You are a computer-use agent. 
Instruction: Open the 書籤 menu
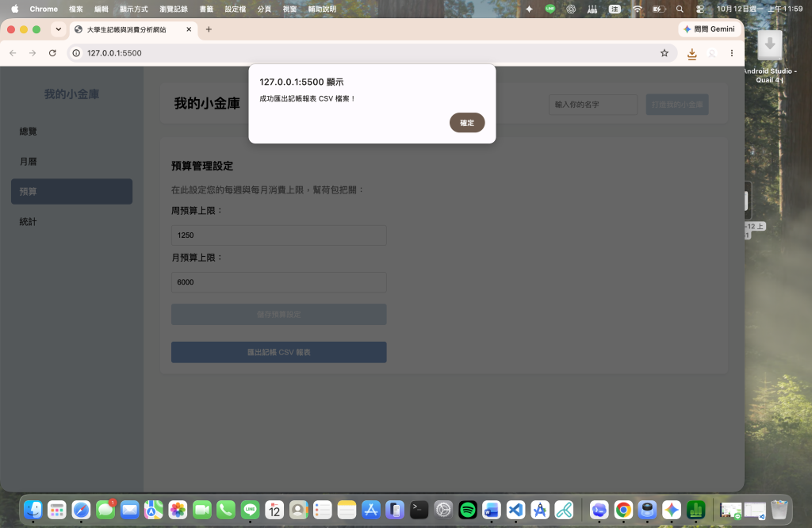coord(206,9)
